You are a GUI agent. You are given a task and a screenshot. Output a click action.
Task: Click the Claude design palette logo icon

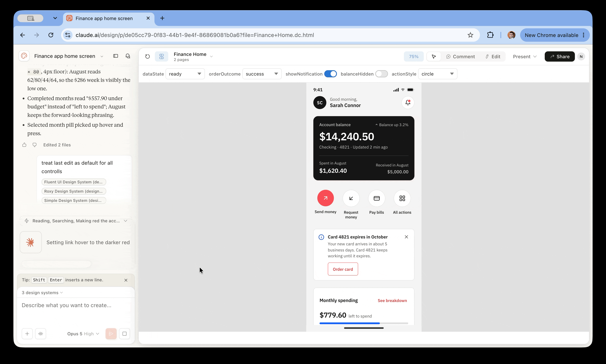24,56
